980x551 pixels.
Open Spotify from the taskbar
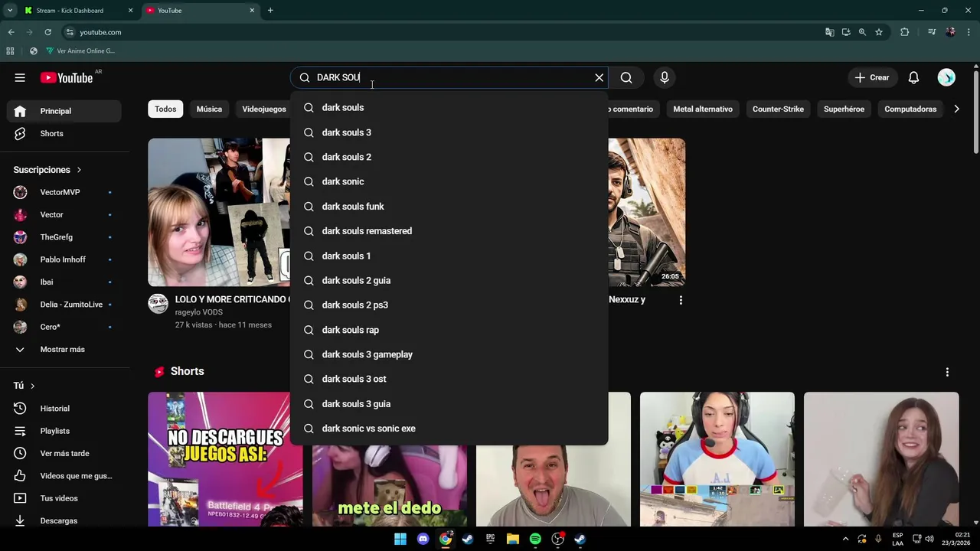(535, 539)
